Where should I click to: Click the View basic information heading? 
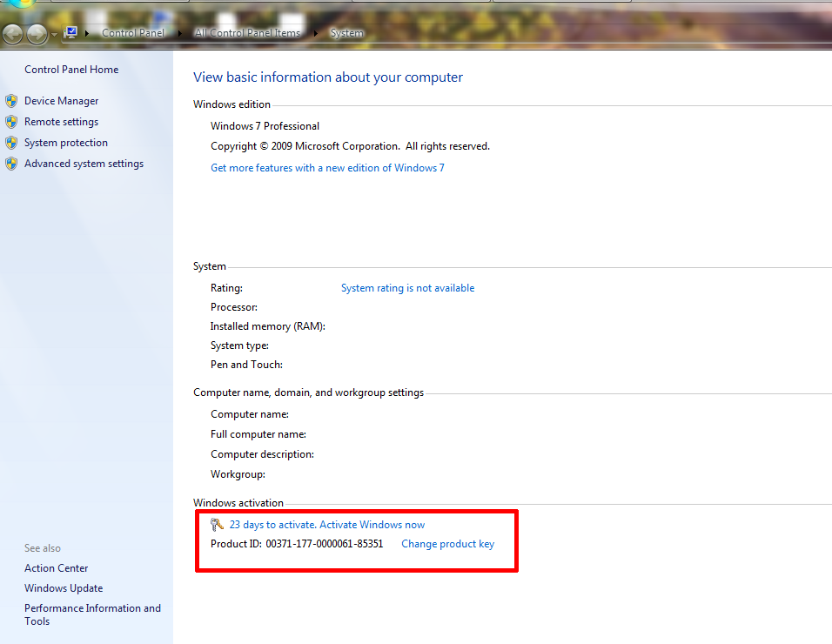tap(328, 77)
